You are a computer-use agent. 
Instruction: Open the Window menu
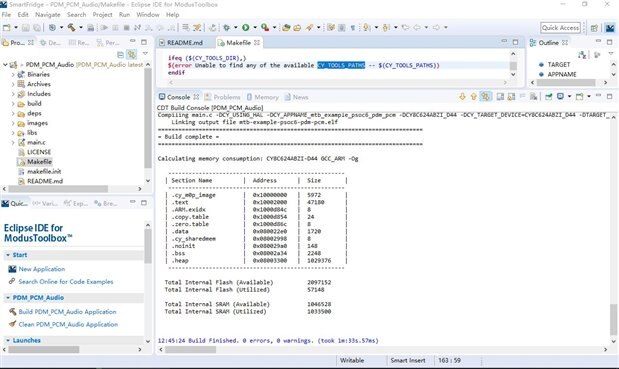point(148,15)
